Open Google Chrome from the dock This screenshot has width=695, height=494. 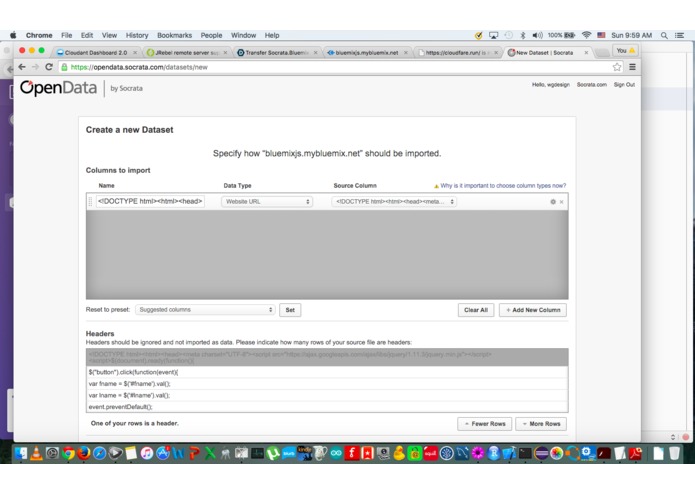click(x=68, y=453)
